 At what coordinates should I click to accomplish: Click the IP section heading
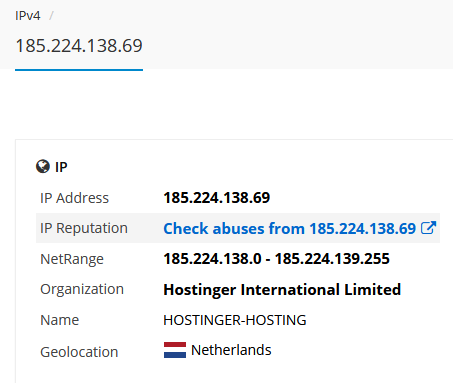(61, 167)
